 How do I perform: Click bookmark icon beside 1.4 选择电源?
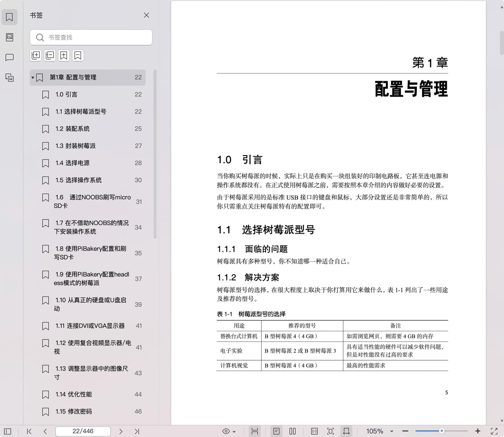[x=45, y=163]
